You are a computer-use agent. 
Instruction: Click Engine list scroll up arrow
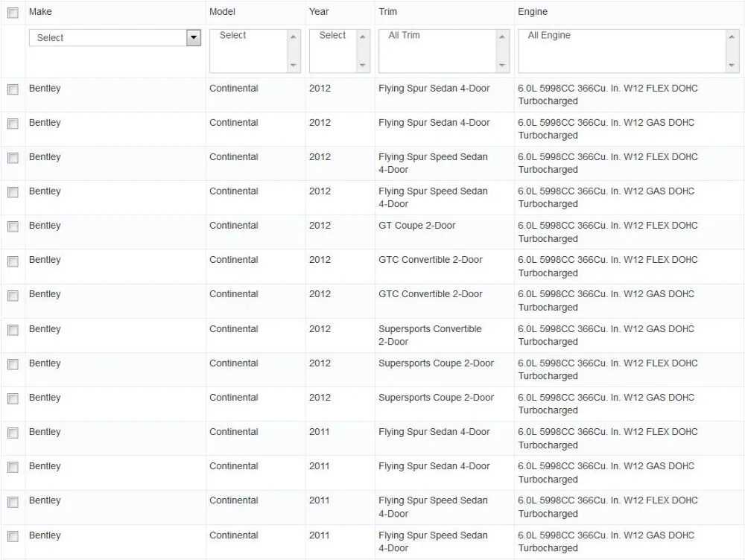[732, 36]
